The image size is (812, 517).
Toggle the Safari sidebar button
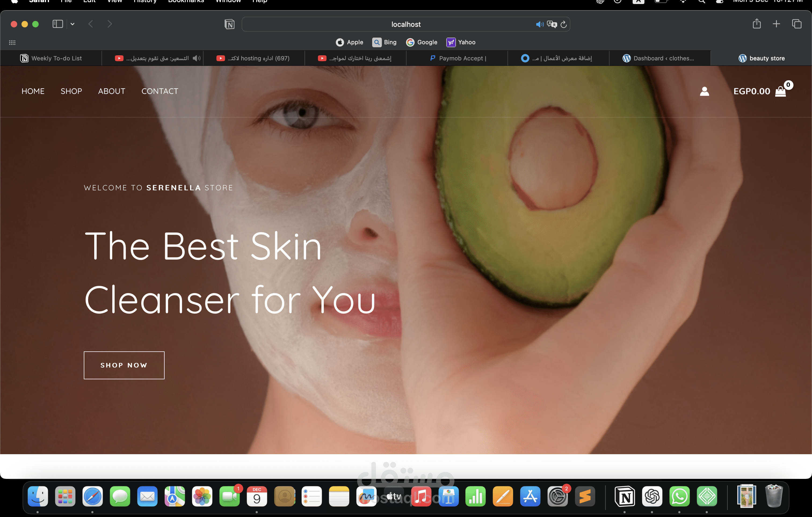(58, 24)
